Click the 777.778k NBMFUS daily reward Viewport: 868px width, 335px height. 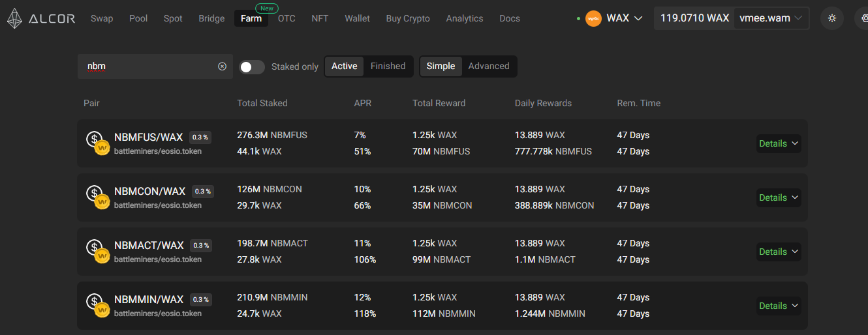(553, 151)
